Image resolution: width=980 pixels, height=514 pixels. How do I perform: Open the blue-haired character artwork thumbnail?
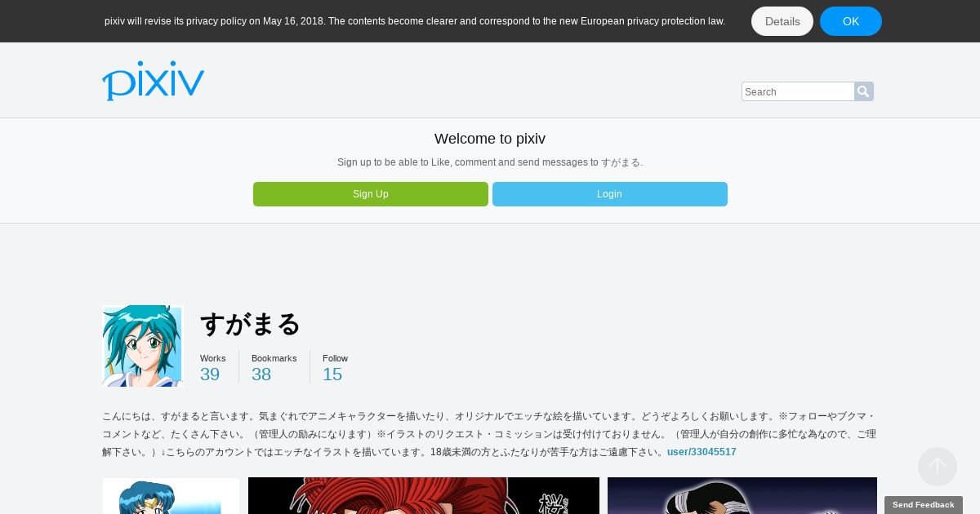point(171,496)
